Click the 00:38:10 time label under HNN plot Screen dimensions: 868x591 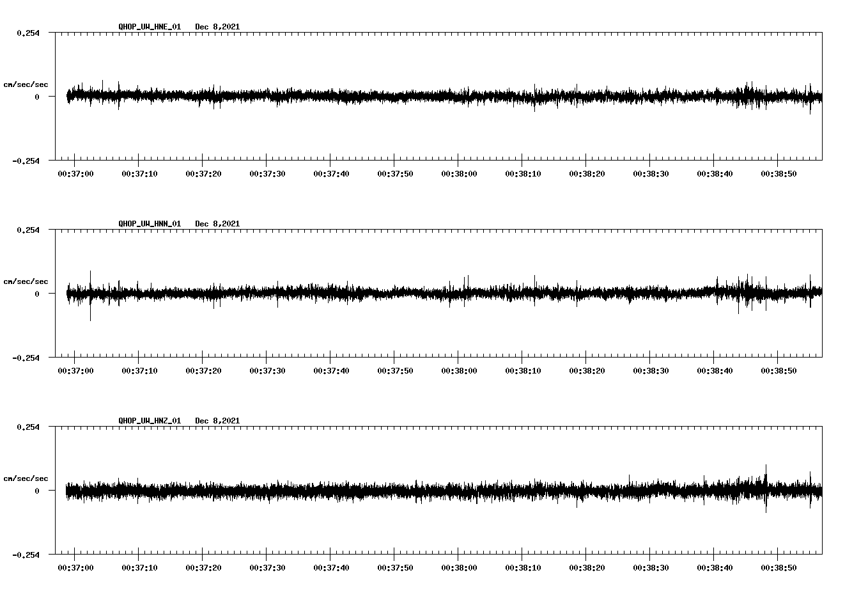point(523,370)
